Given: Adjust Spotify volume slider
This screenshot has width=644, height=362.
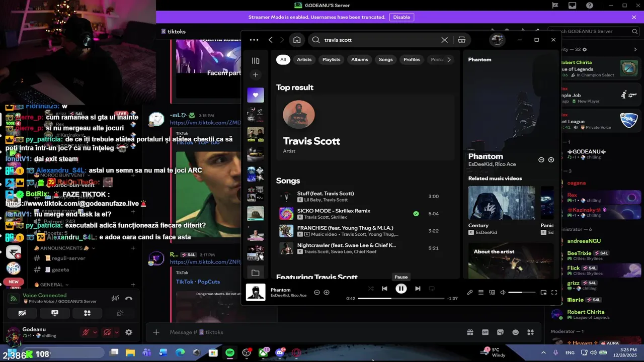Looking at the screenshot, I should [x=522, y=293].
